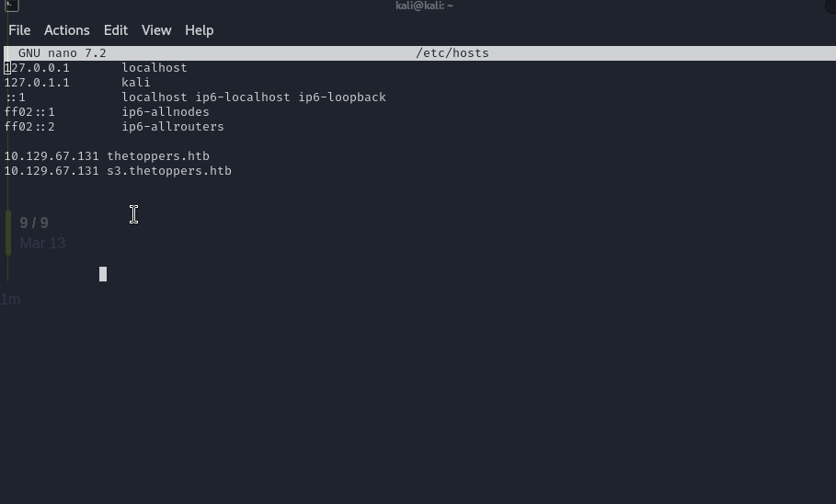Open the Help menu
This screenshot has width=836, height=504.
(x=200, y=30)
